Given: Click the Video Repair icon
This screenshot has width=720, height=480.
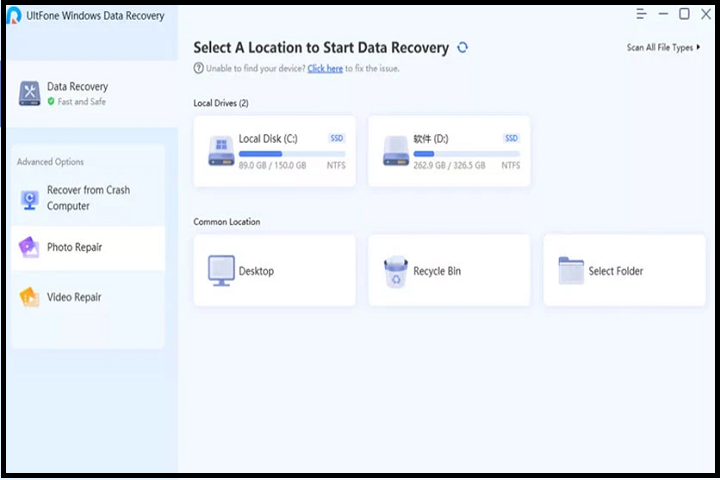Looking at the screenshot, I should (28, 297).
